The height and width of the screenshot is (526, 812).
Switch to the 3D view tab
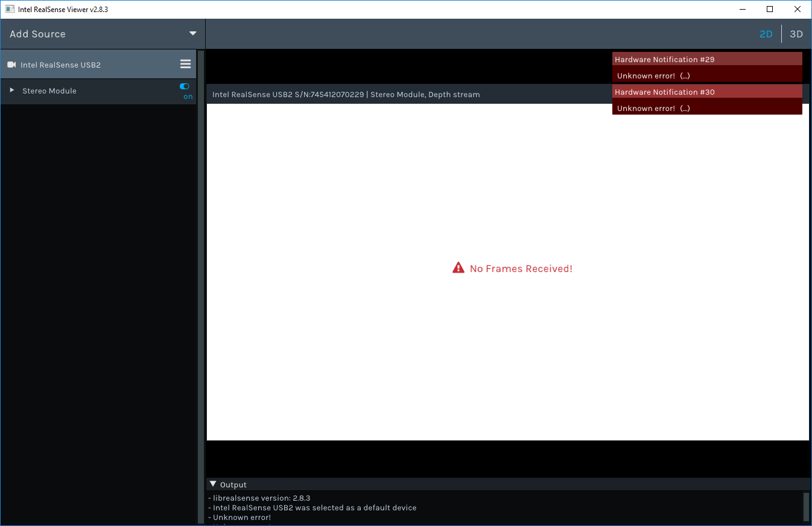pyautogui.click(x=796, y=34)
